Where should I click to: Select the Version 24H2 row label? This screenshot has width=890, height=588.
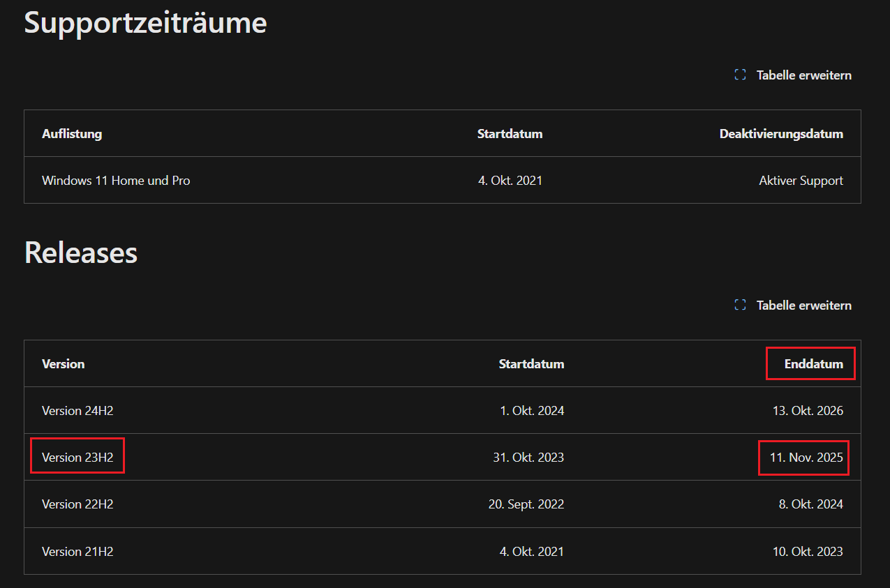click(x=77, y=411)
